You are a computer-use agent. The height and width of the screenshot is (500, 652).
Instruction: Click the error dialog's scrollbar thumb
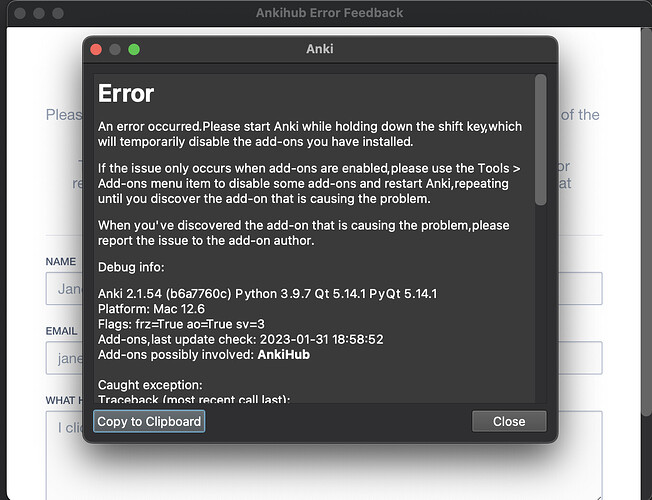[540, 140]
